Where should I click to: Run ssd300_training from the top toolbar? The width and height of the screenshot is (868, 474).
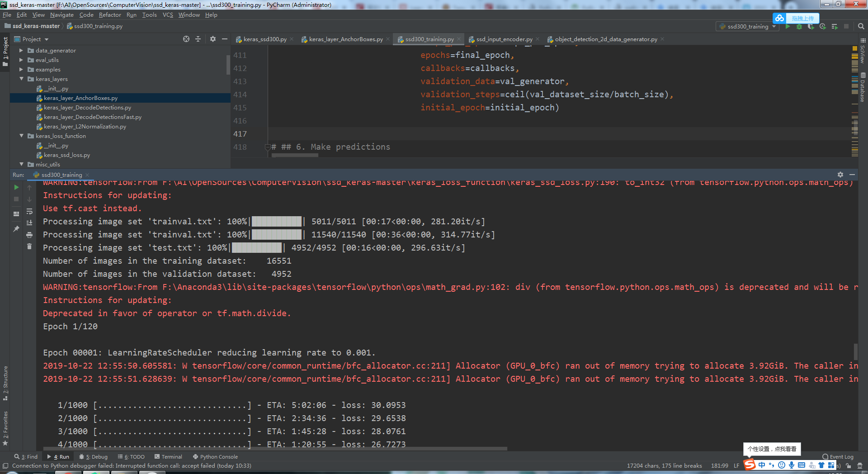click(x=788, y=27)
